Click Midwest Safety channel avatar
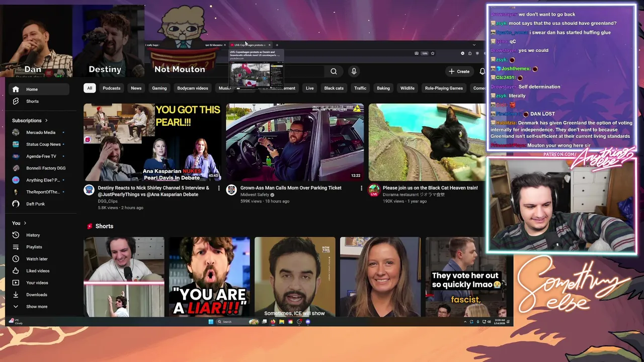 [x=231, y=190]
